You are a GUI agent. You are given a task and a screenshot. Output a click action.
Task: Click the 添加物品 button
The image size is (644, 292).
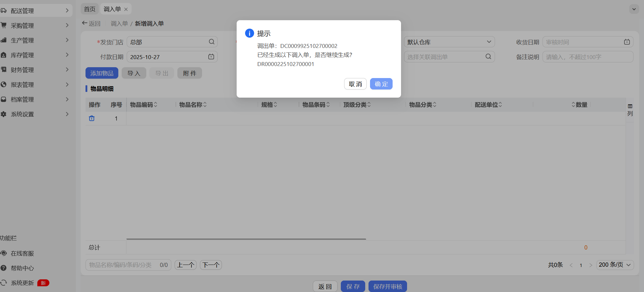coord(102,73)
